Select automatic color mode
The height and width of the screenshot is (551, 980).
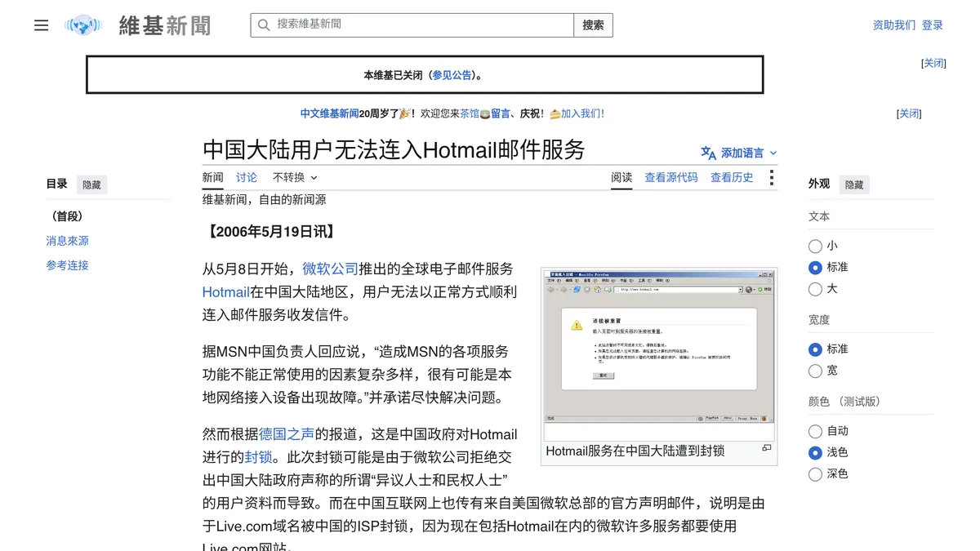tap(815, 431)
